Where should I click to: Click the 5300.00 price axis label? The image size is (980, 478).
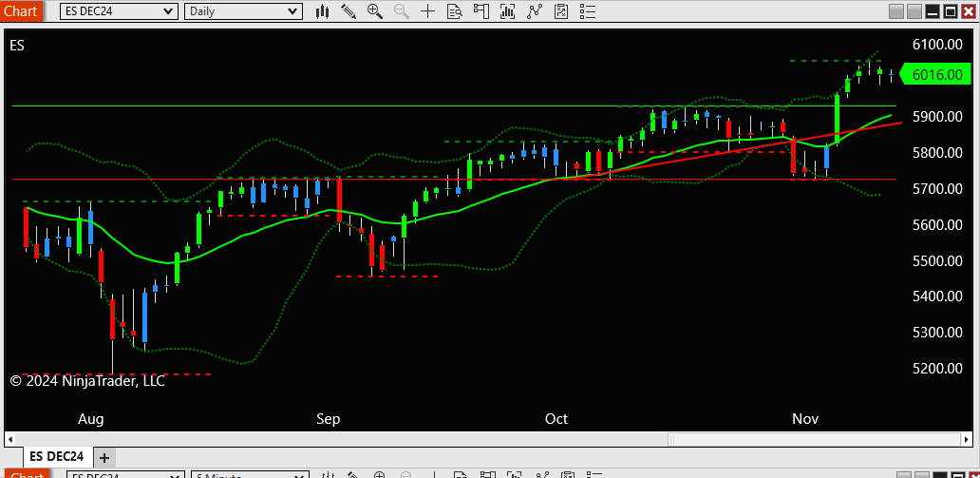point(936,333)
